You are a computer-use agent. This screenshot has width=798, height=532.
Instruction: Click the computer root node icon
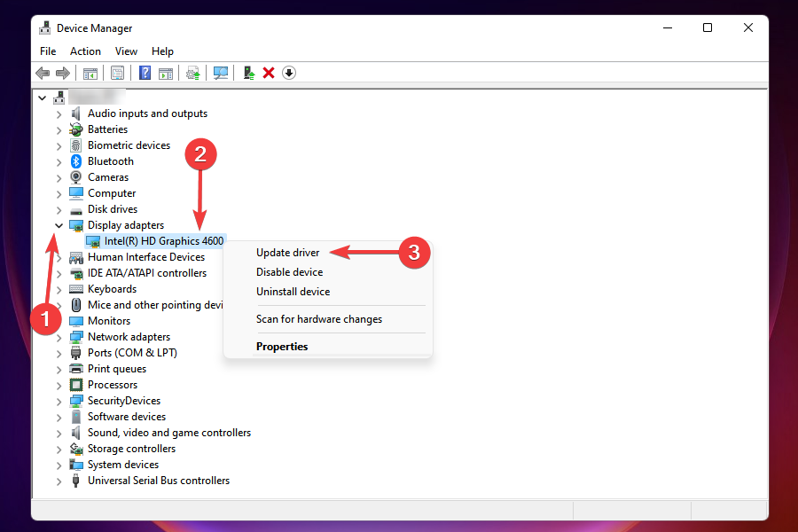(59, 98)
